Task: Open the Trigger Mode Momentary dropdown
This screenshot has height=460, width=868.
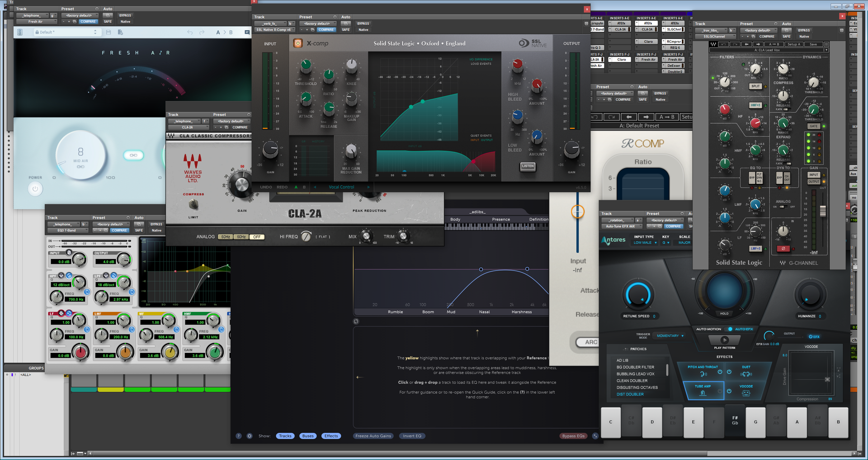Action: tap(670, 336)
